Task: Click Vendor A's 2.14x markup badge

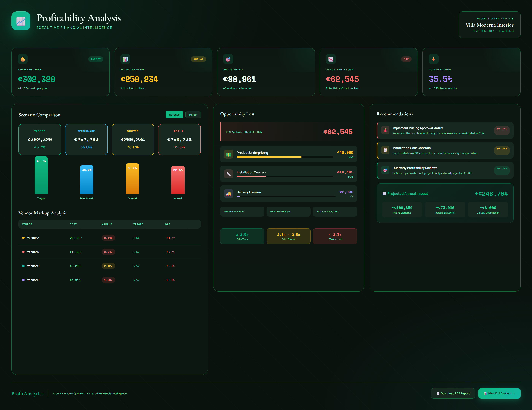Action: click(108, 238)
